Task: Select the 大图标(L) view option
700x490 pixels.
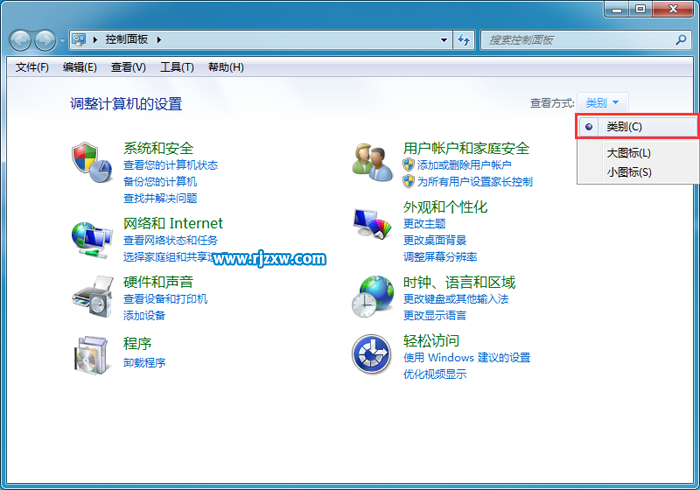Action: [628, 153]
